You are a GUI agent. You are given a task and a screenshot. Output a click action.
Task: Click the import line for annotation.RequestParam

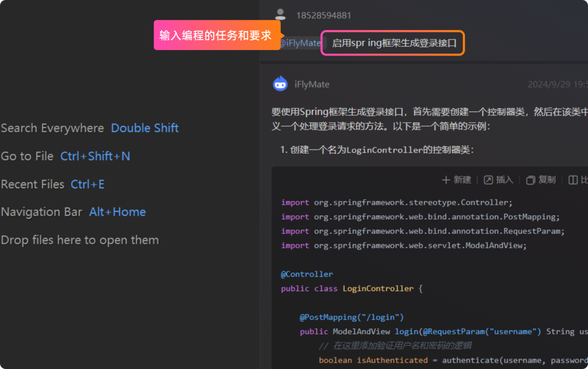tap(423, 231)
